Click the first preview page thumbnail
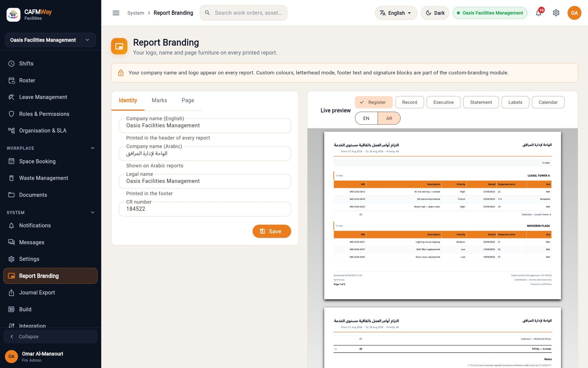Image resolution: width=588 pixels, height=368 pixels. (x=442, y=216)
